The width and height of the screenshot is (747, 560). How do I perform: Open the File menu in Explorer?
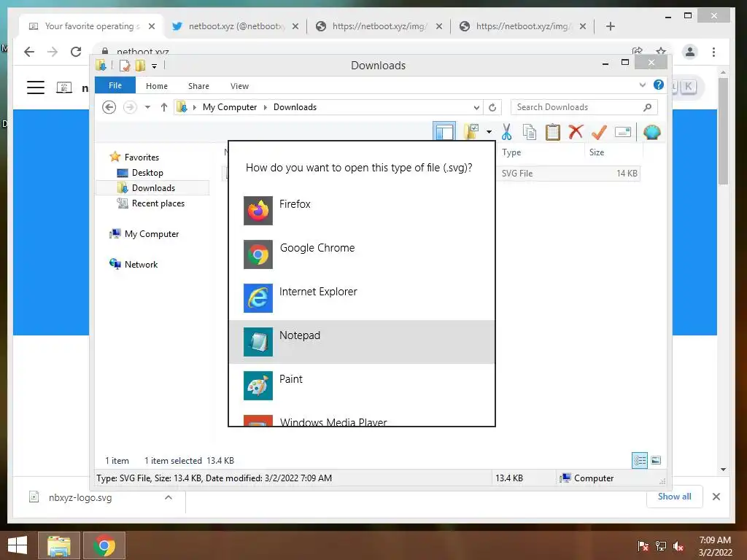115,85
